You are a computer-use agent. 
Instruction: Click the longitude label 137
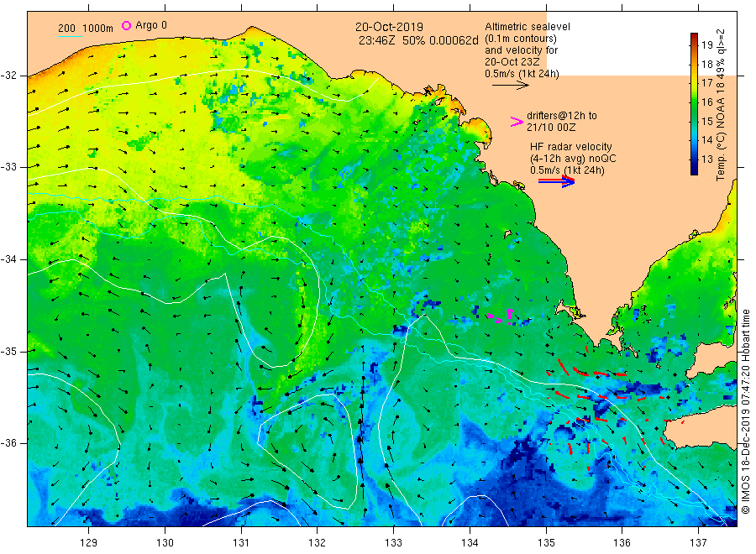698,543
